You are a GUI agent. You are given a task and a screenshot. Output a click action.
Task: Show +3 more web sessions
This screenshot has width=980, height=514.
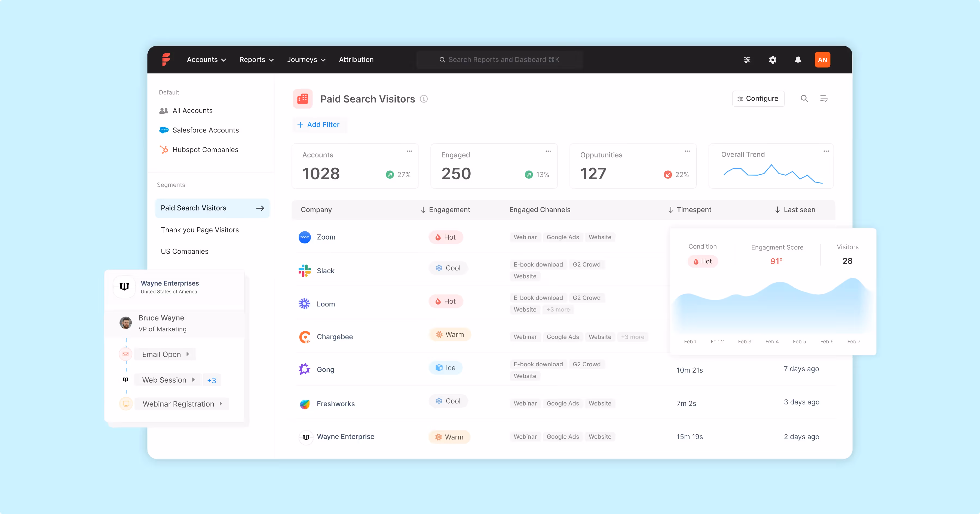[212, 380]
